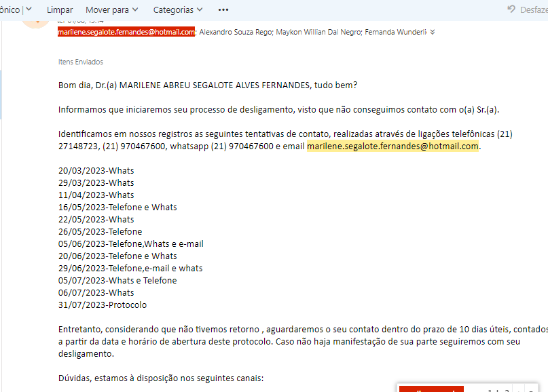Screen dimensions: 548x392
Task: Click the line 05/07/2023-Whats e Telefone
Action: (117, 281)
